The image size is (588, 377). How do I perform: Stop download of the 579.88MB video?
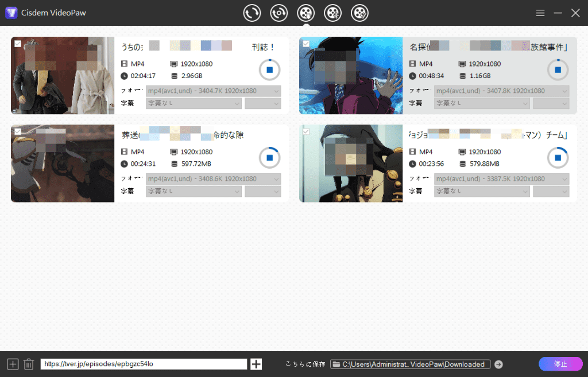[557, 157]
